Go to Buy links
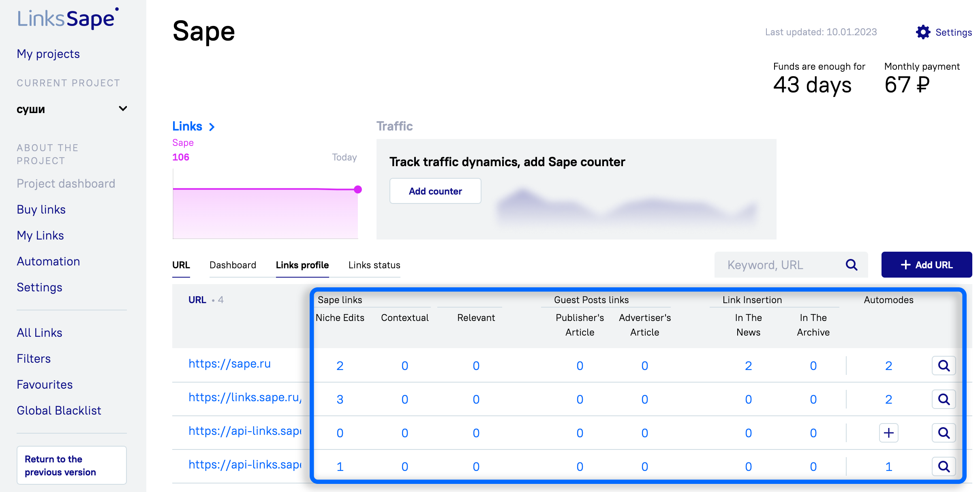 pyautogui.click(x=41, y=210)
